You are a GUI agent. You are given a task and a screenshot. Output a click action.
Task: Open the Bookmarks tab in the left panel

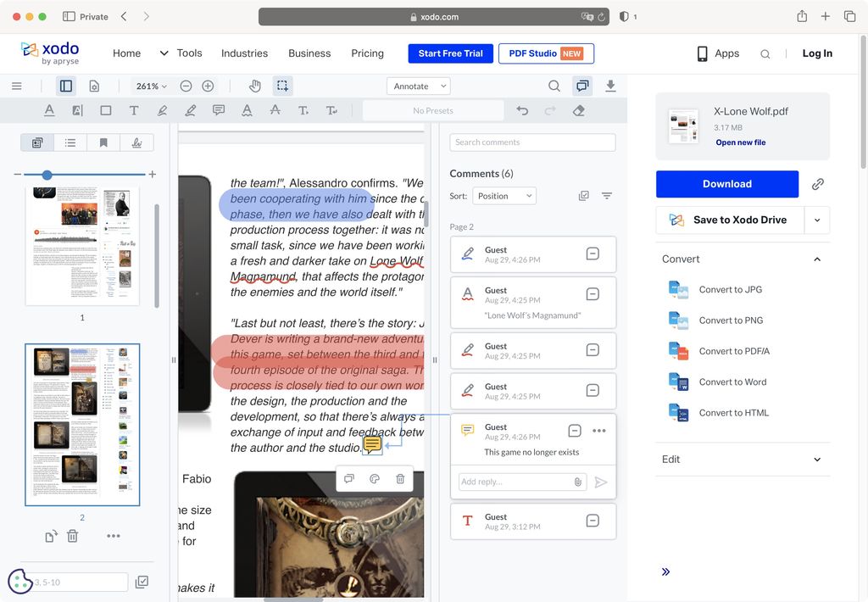point(103,142)
